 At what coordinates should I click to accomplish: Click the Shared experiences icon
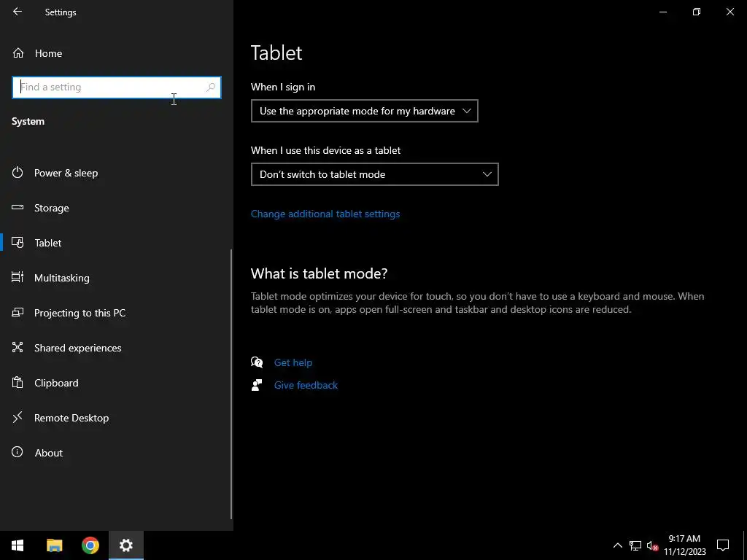click(18, 348)
